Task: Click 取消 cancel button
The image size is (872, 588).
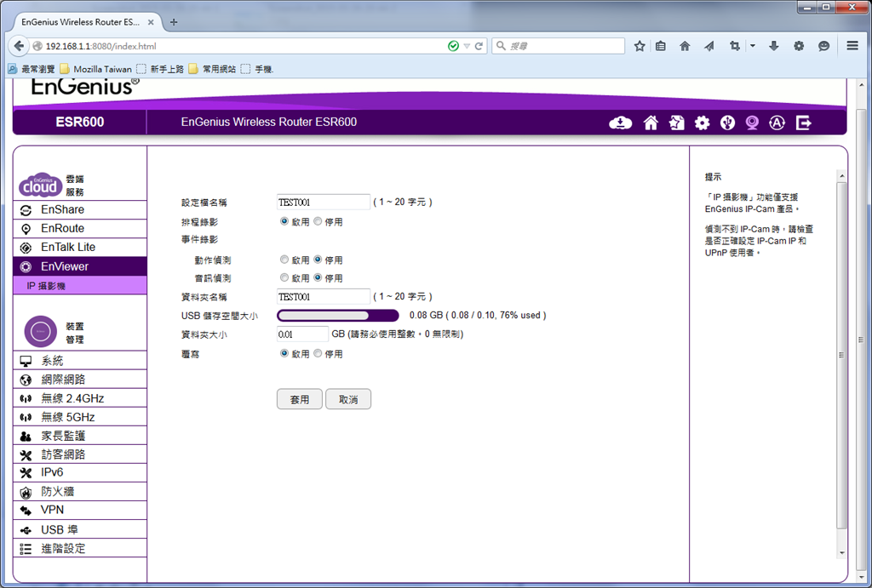Action: click(348, 399)
